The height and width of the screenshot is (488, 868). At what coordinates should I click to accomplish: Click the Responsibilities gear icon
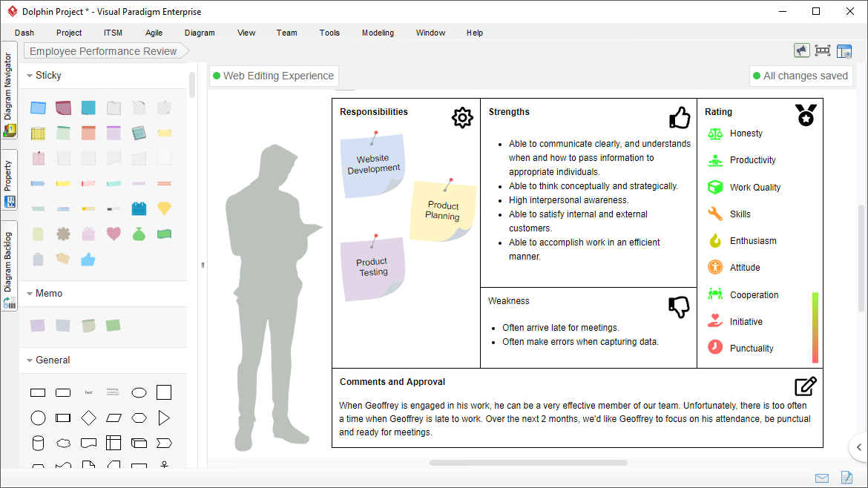pyautogui.click(x=462, y=118)
